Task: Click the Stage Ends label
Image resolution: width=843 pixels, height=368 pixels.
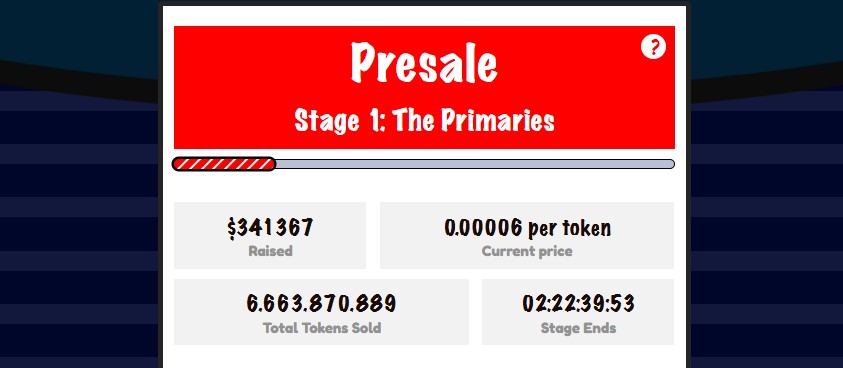Action: [x=578, y=328]
